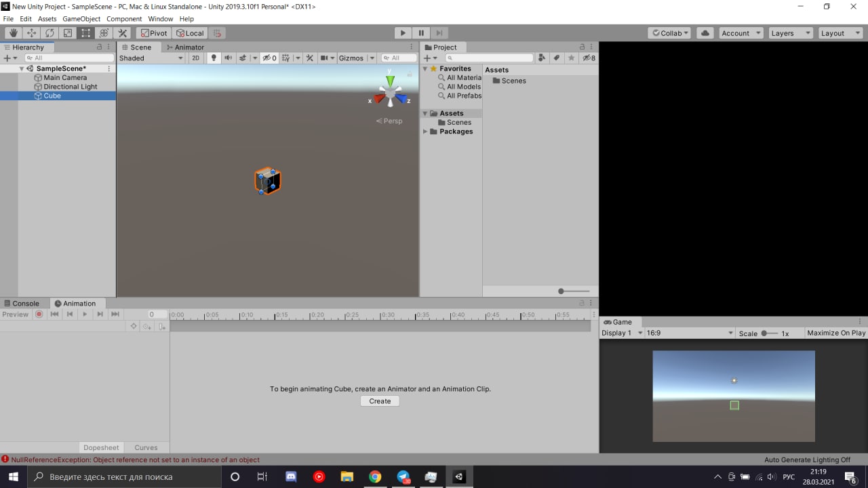Viewport: 868px width, 488px height.
Task: Switch to the Console tab
Action: (22, 304)
